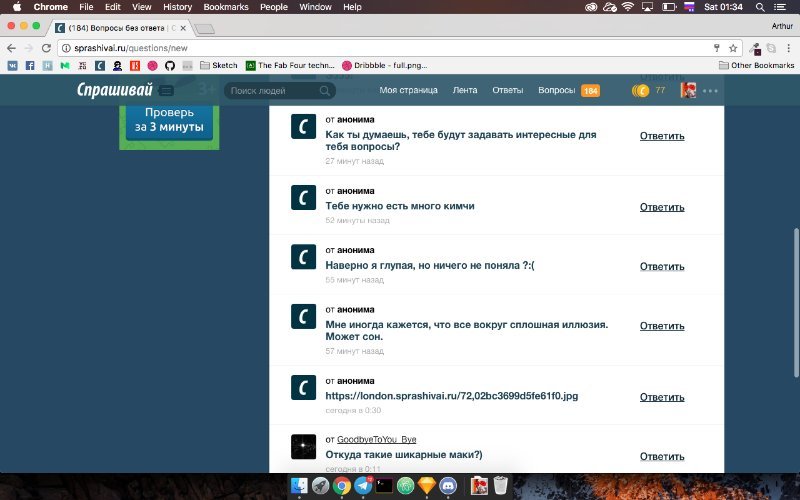The height and width of the screenshot is (500, 800).
Task: Click the Wi-Fi status icon
Action: point(628,7)
